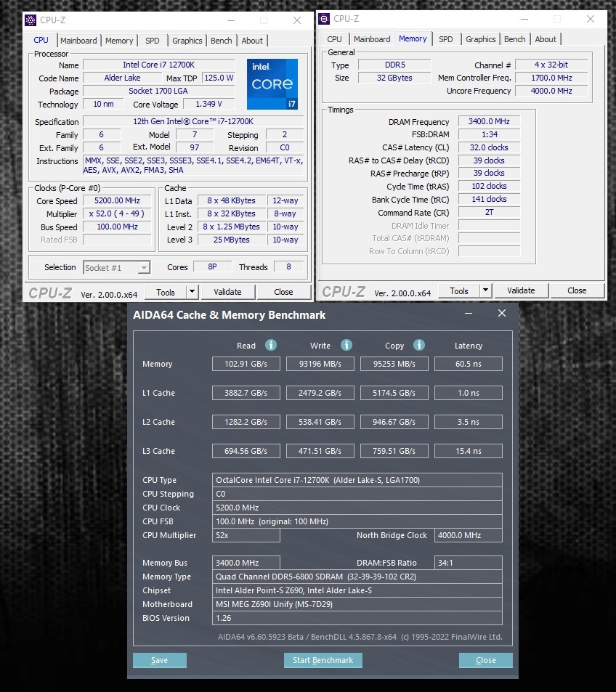
Task: Click the Level 3 cache 25 MBytes value
Action: (x=232, y=240)
